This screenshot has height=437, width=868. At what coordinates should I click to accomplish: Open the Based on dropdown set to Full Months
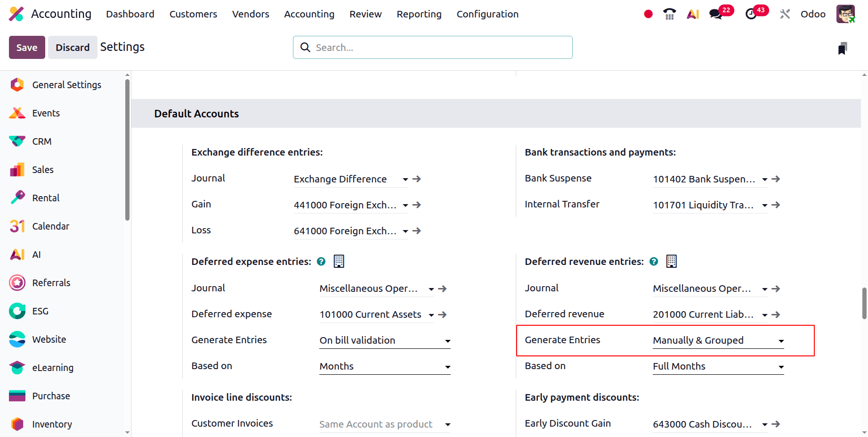tap(718, 366)
